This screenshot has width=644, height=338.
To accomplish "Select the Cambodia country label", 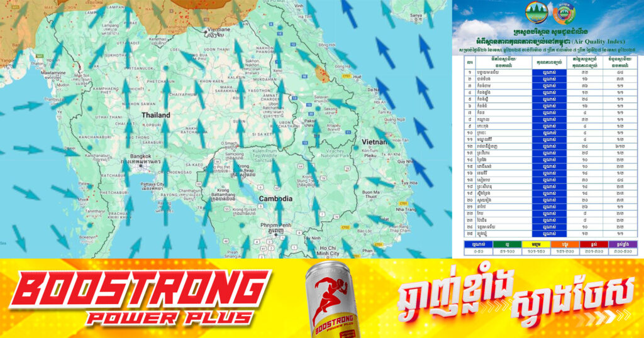I will click(x=275, y=199).
